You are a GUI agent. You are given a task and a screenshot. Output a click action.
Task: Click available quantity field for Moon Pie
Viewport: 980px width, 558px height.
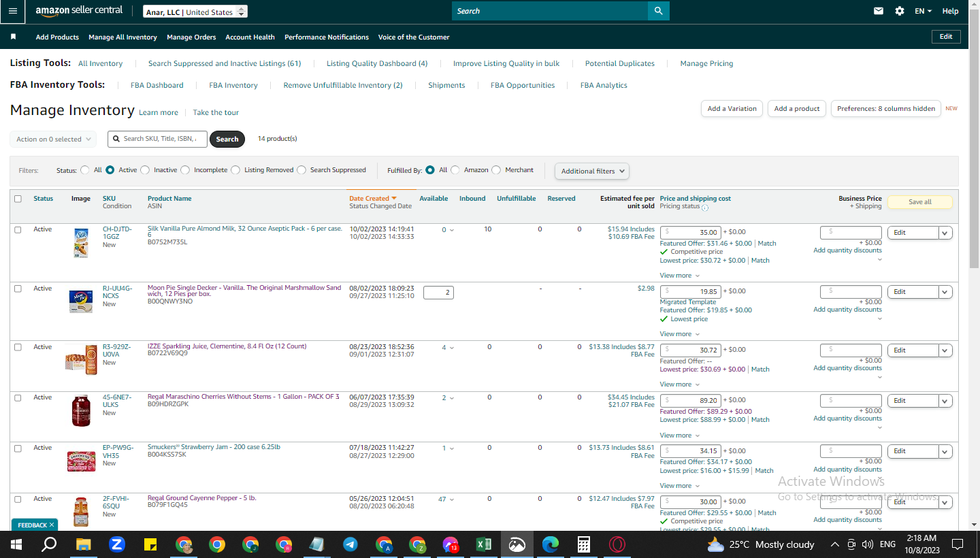point(438,293)
